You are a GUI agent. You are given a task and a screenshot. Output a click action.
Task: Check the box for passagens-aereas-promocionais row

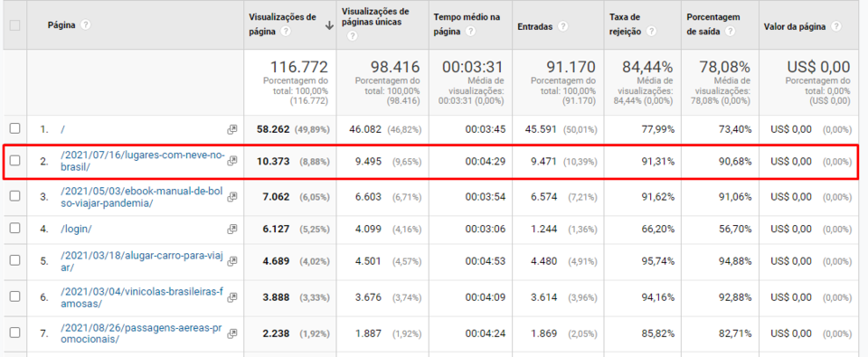tap(15, 333)
